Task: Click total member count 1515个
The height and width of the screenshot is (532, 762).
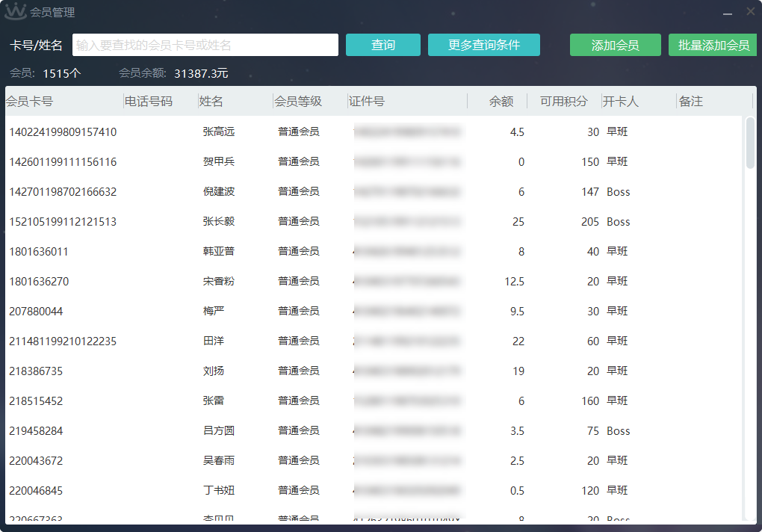Action: point(62,73)
